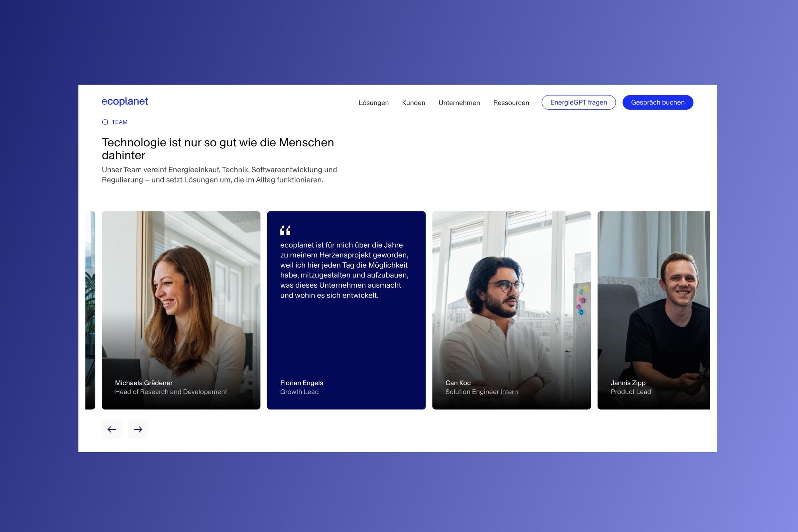This screenshot has width=798, height=532.
Task: Click the EnergieGPT fragen button
Action: (579, 102)
